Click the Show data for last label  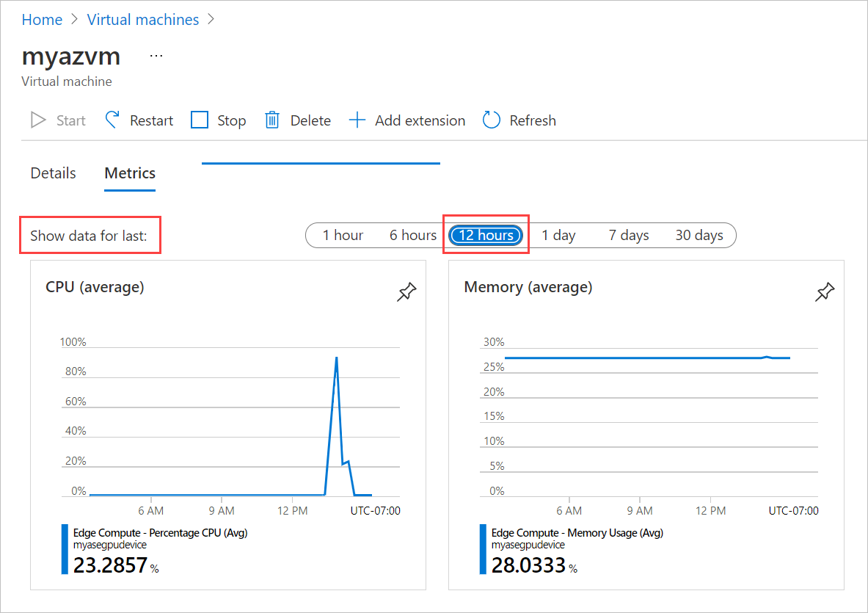89,236
